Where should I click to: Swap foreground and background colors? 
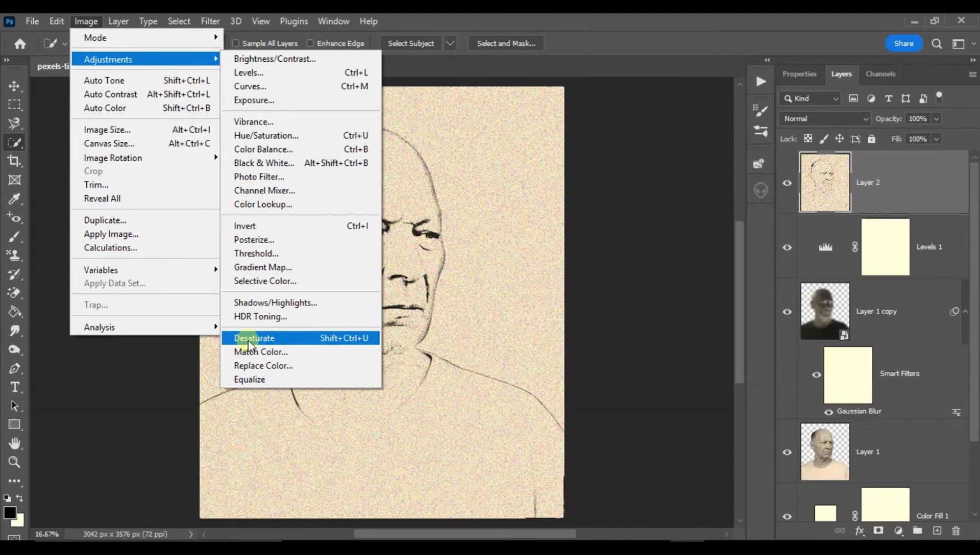point(19,498)
